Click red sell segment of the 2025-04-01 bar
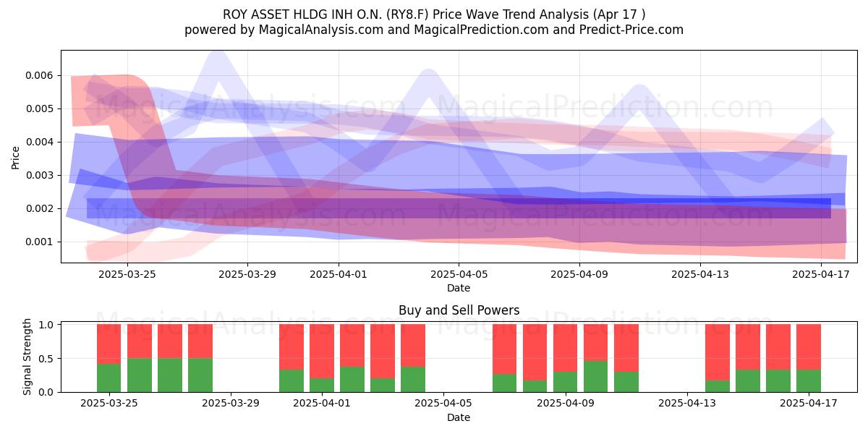The image size is (868, 434). tap(322, 352)
